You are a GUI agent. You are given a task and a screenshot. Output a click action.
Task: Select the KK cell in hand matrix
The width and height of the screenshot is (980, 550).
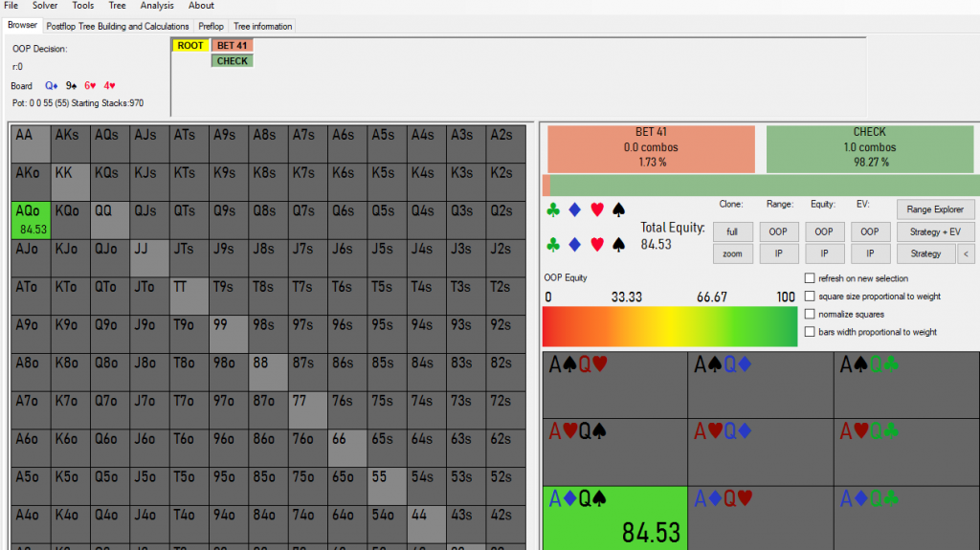tap(70, 182)
